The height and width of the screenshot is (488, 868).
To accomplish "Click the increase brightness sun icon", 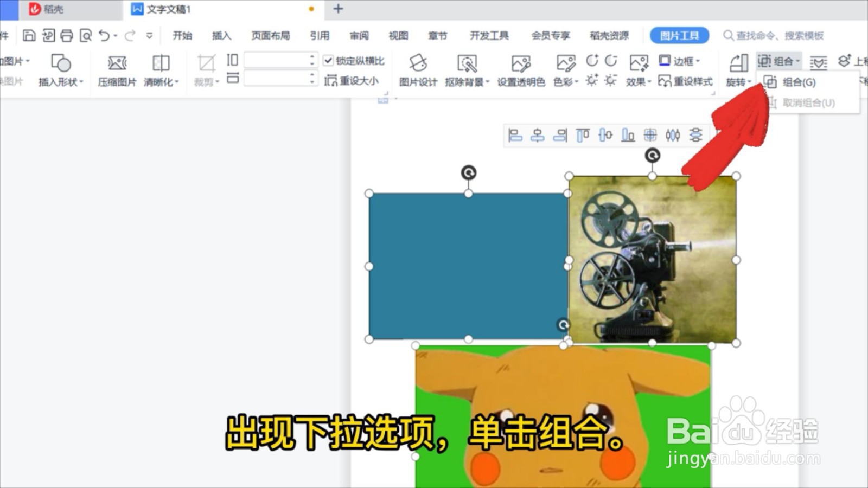I will tap(592, 81).
